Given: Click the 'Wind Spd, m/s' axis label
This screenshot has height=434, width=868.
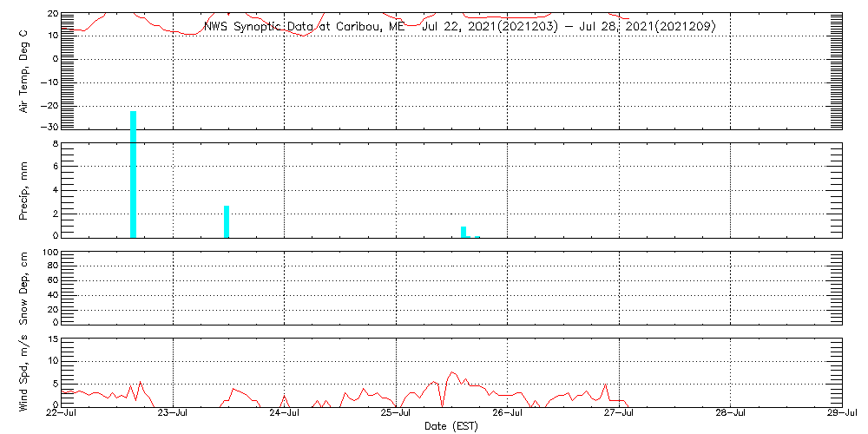Looking at the screenshot, I should click(x=24, y=373).
